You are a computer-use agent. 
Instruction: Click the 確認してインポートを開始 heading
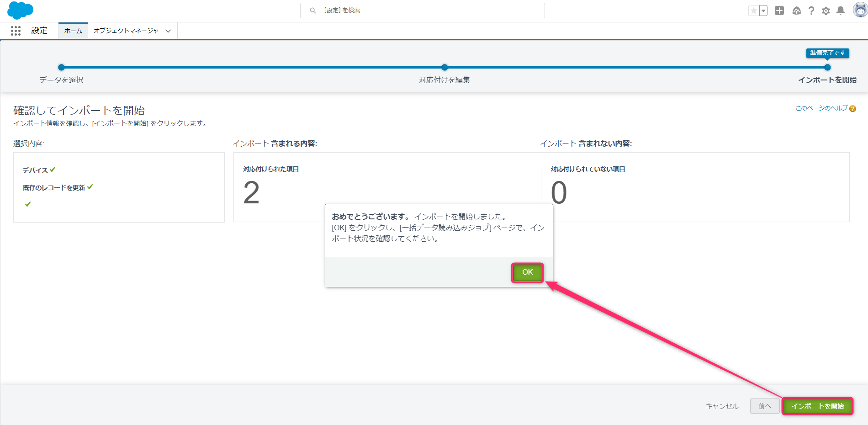[x=79, y=111]
